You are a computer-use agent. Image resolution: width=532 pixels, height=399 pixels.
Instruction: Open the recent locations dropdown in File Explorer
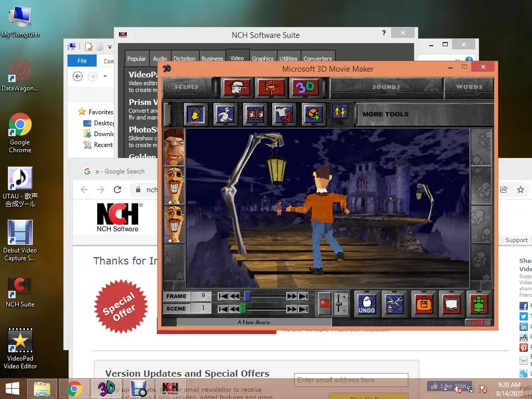pyautogui.click(x=105, y=76)
